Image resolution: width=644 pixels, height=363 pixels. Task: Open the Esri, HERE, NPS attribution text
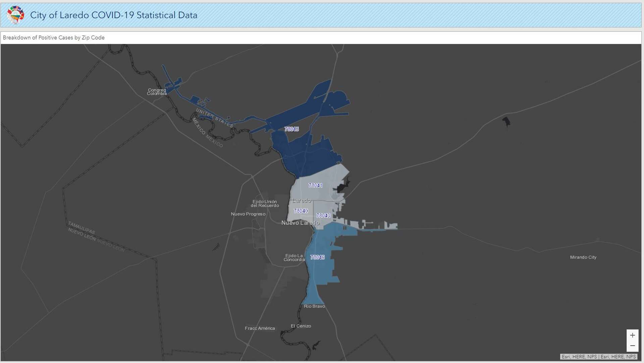point(599,357)
